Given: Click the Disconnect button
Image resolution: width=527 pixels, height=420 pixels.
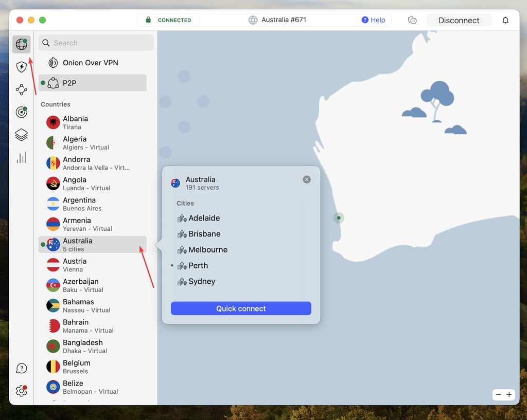Looking at the screenshot, I should [459, 21].
